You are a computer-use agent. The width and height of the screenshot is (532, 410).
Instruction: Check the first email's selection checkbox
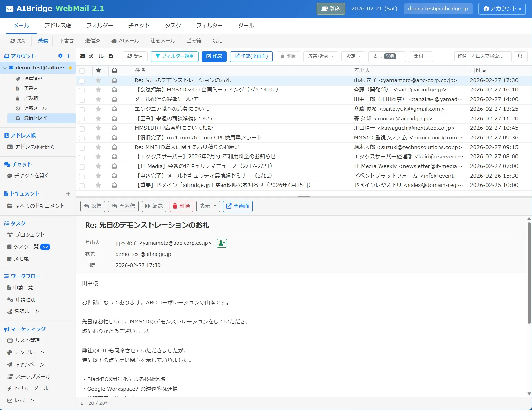(x=82, y=80)
